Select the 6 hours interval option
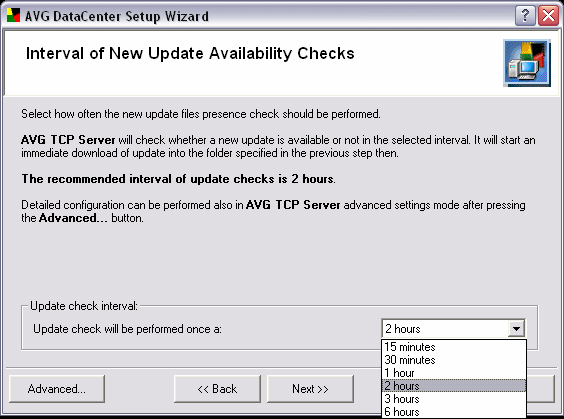This screenshot has width=564, height=419. (454, 412)
